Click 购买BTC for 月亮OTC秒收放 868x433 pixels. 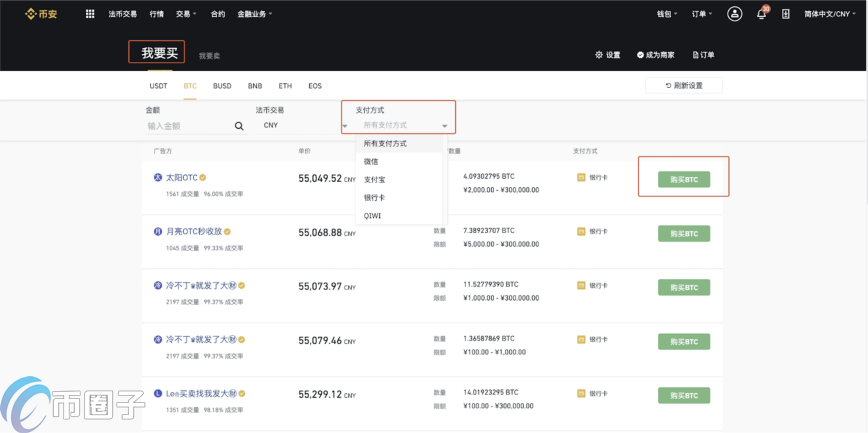684,234
